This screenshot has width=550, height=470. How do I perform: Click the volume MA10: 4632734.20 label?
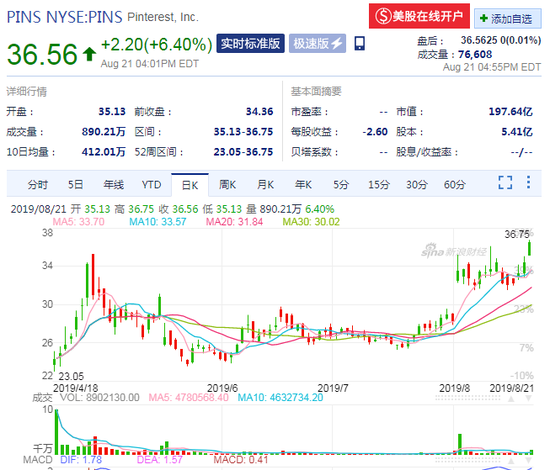[x=280, y=397]
